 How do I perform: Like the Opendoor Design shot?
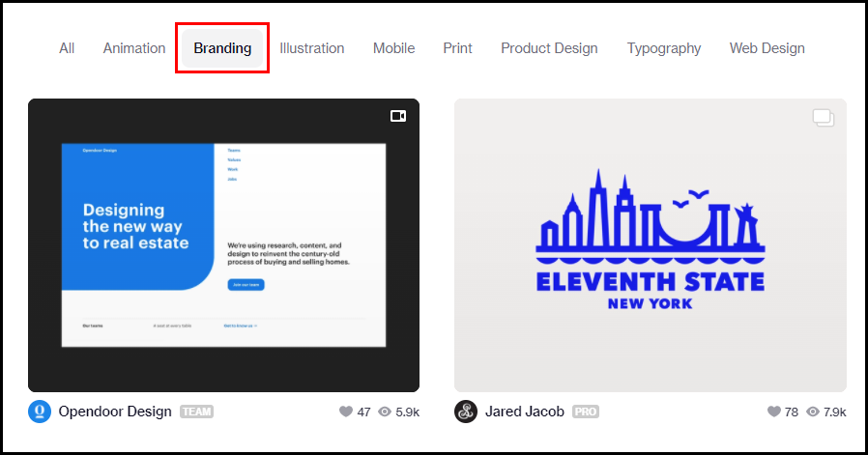coord(346,412)
